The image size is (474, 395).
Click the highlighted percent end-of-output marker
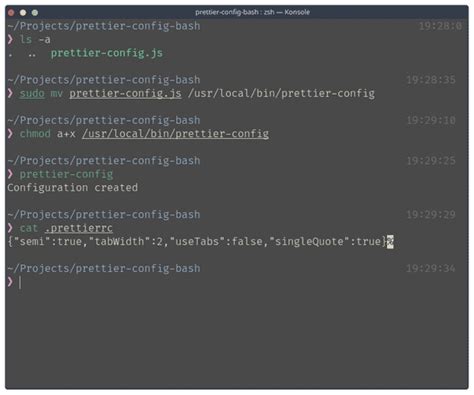tap(390, 242)
